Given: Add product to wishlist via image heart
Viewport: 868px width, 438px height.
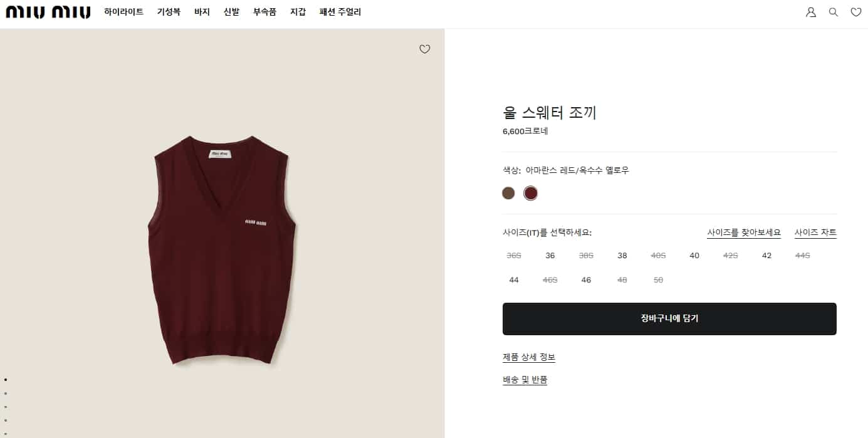Looking at the screenshot, I should [x=425, y=49].
